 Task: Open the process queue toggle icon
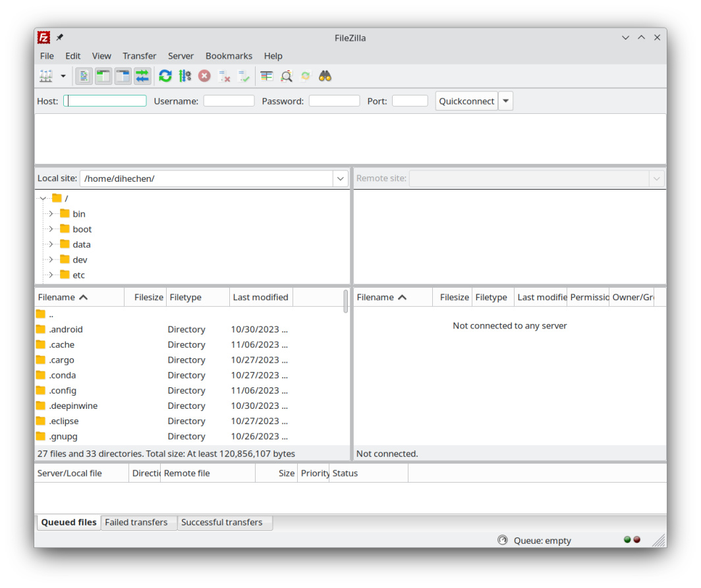(185, 76)
